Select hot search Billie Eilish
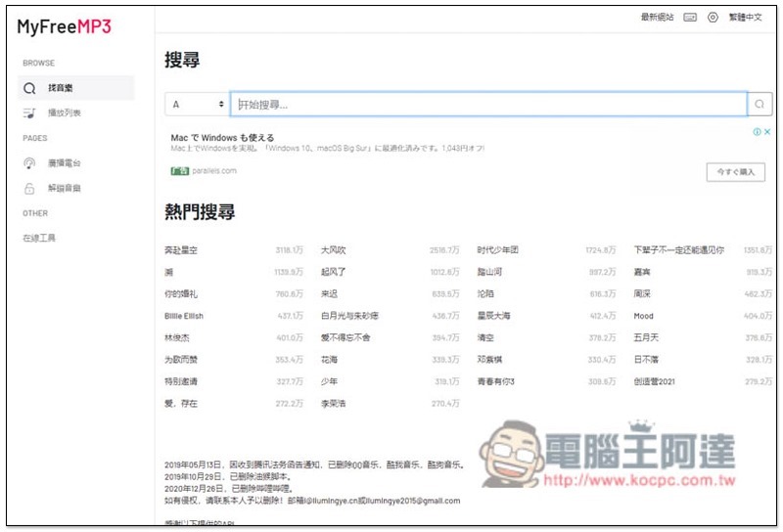The image size is (783, 532). [186, 316]
